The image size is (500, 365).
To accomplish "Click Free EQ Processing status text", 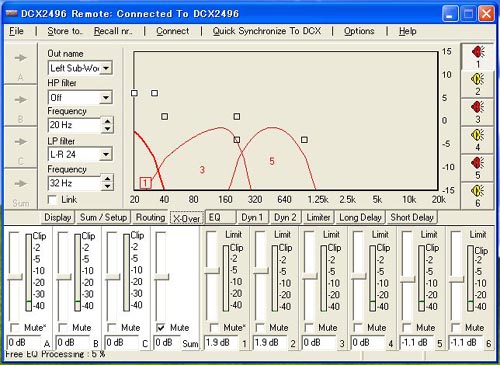I will 55,354.
